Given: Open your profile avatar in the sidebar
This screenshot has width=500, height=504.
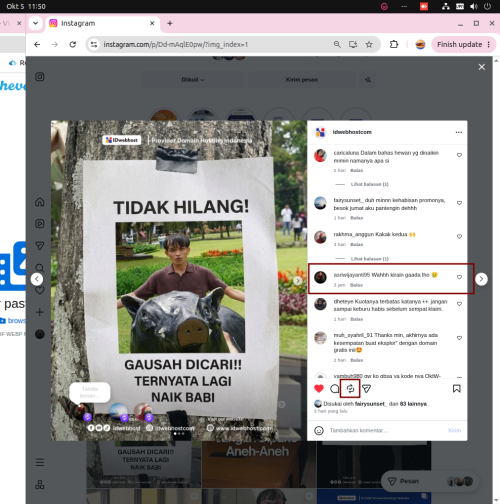Looking at the screenshot, I should [40, 334].
